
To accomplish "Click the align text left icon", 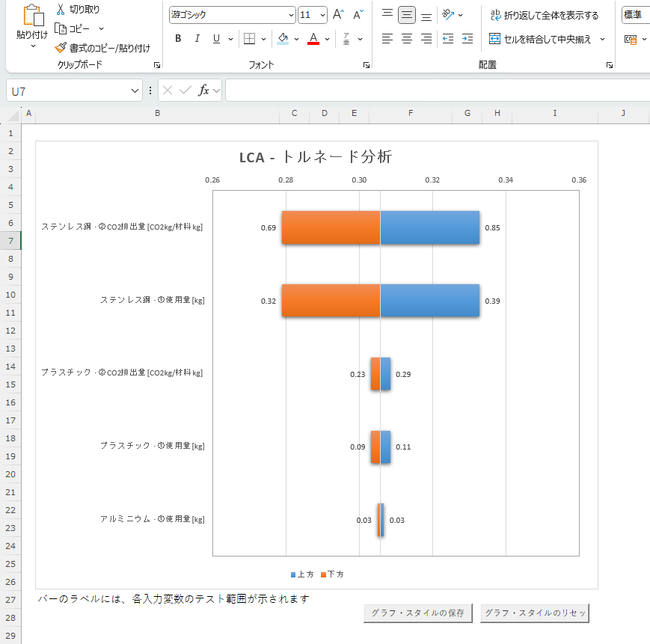I will (x=387, y=38).
